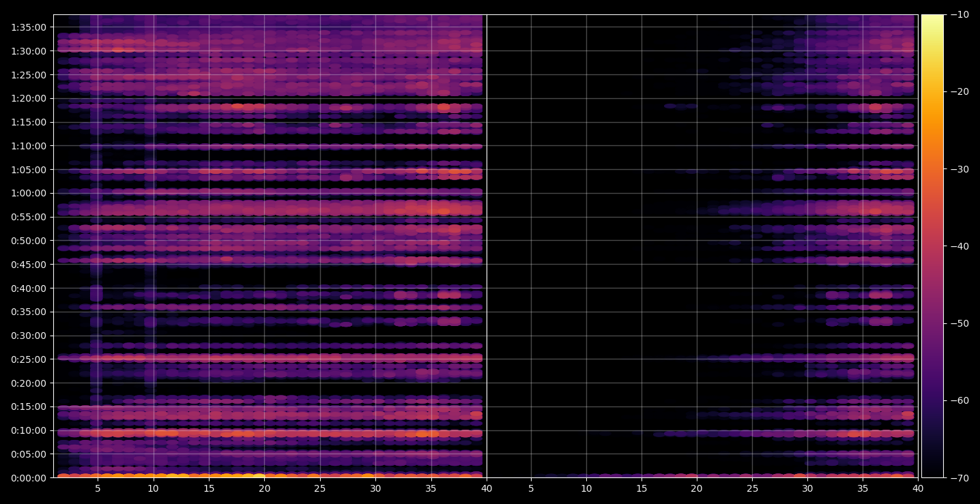Click x-axis label 5 under the right plot
The image size is (980, 504).
[530, 488]
